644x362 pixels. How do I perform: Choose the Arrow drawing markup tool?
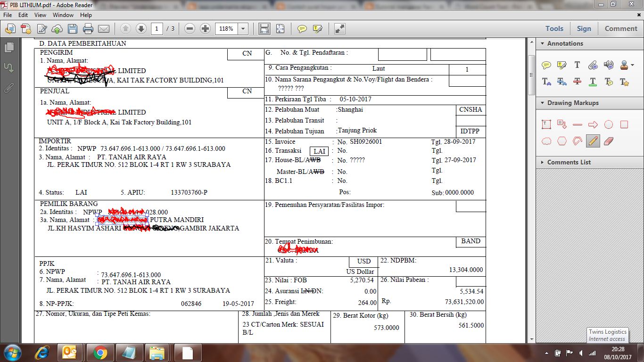click(593, 124)
